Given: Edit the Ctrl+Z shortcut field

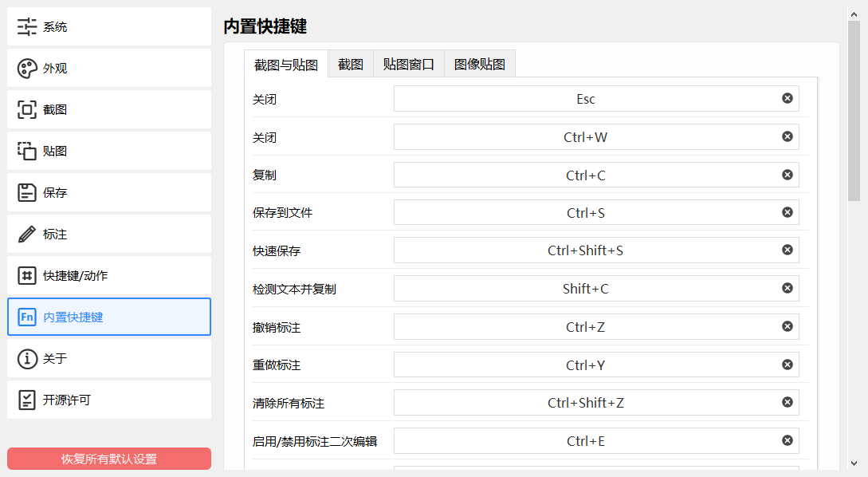Looking at the screenshot, I should (596, 327).
